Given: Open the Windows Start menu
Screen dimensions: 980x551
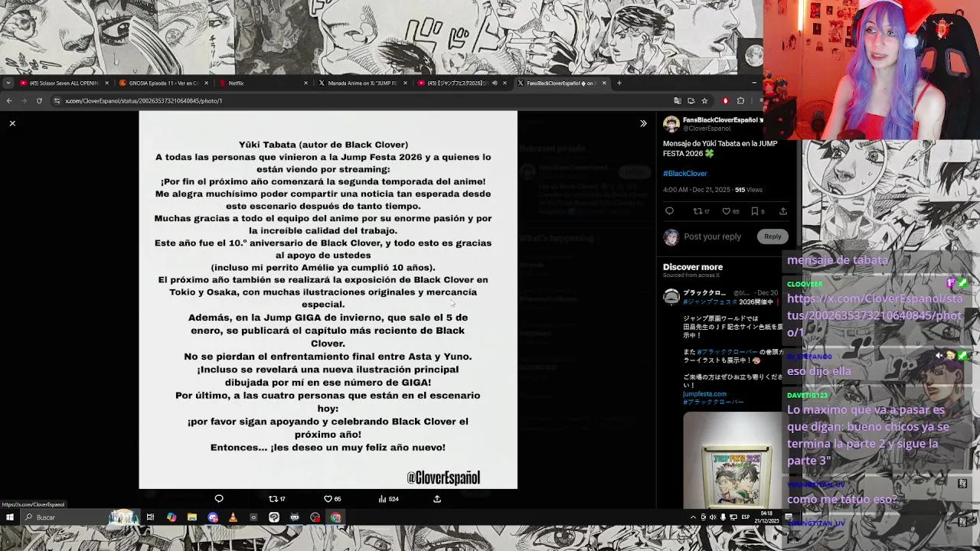Looking at the screenshot, I should pos(9,517).
